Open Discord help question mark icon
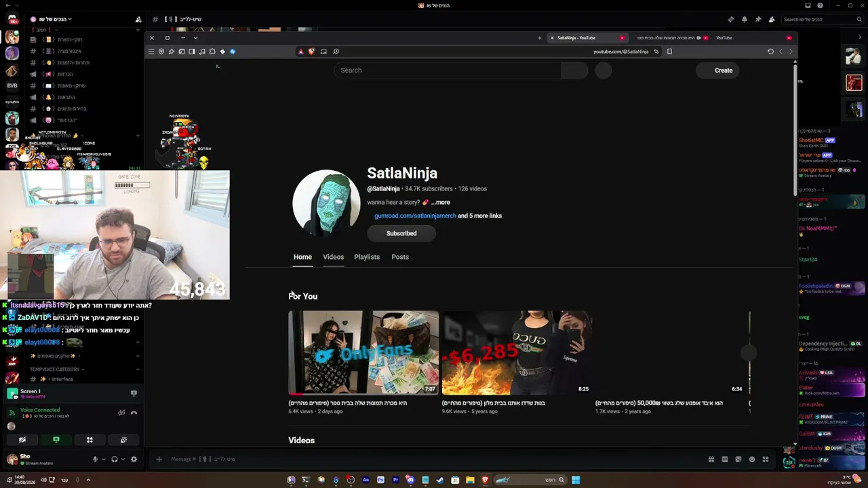 (x=820, y=5)
